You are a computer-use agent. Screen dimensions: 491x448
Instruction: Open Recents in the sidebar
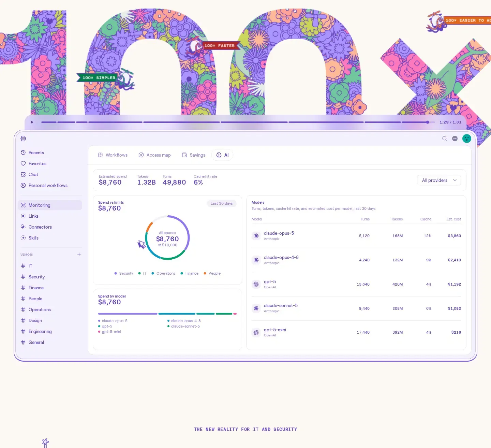tap(50, 153)
